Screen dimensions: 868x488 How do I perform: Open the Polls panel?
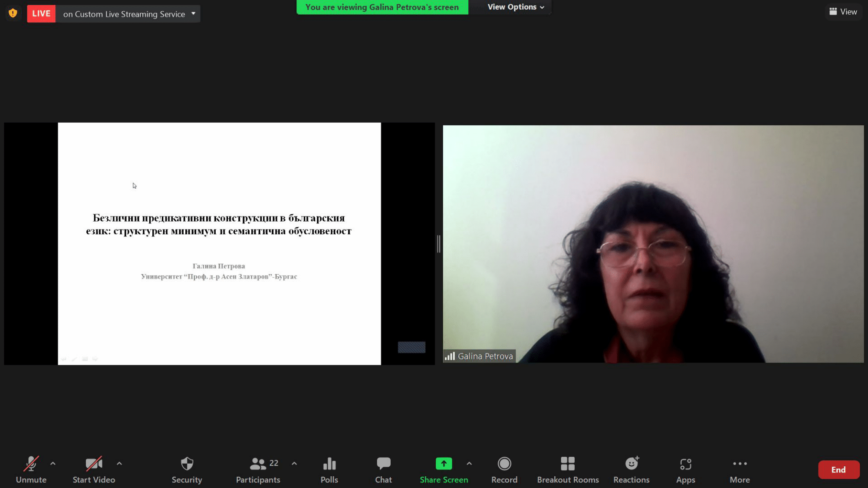coord(329,469)
